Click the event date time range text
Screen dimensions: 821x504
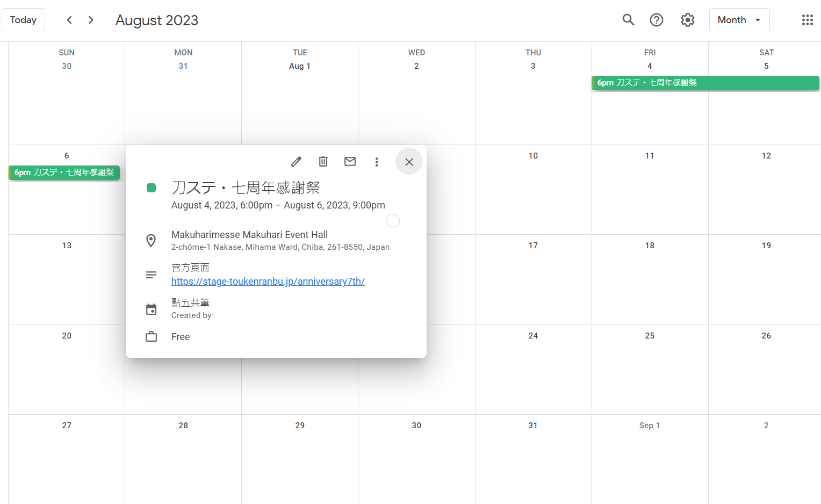[278, 205]
